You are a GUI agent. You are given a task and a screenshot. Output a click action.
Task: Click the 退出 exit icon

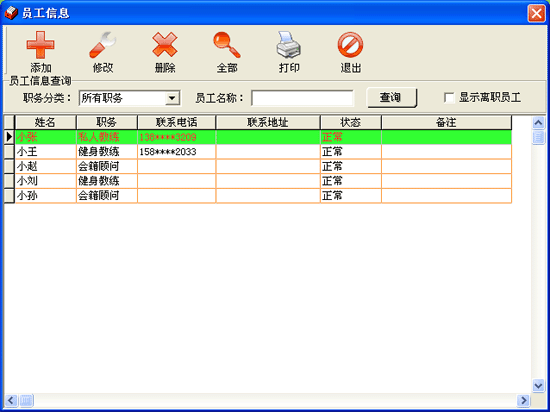[x=350, y=45]
